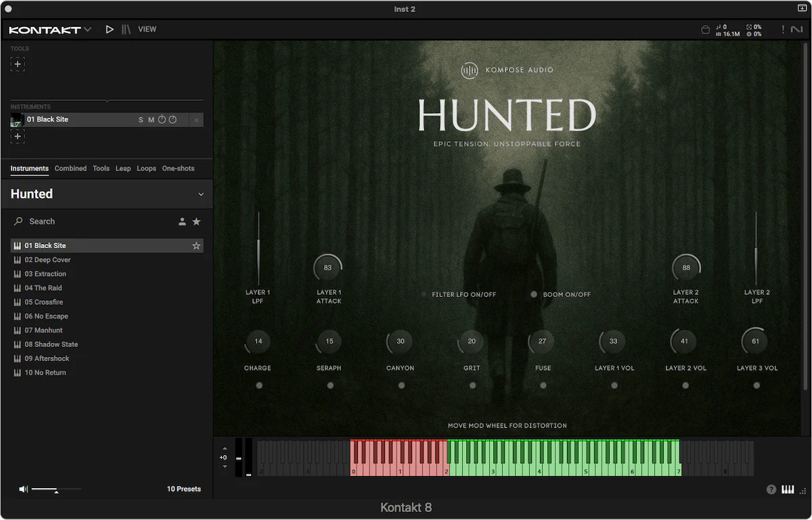The image size is (812, 520).
Task: Enable the FILTER LFO ON/OFF toggle
Action: [x=425, y=294]
